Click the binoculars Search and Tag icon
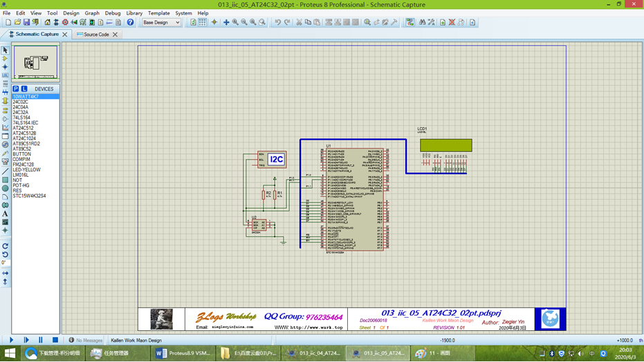This screenshot has height=362, width=644. [422, 22]
